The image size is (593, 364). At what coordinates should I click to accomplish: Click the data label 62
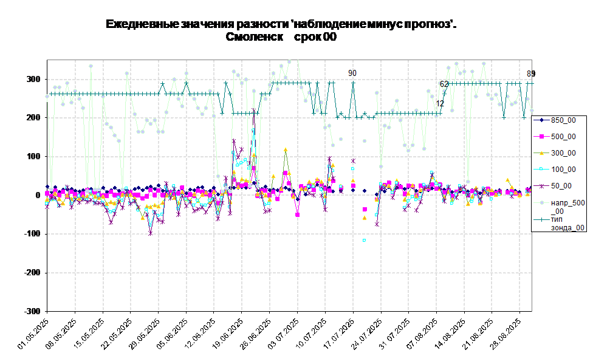coord(444,84)
